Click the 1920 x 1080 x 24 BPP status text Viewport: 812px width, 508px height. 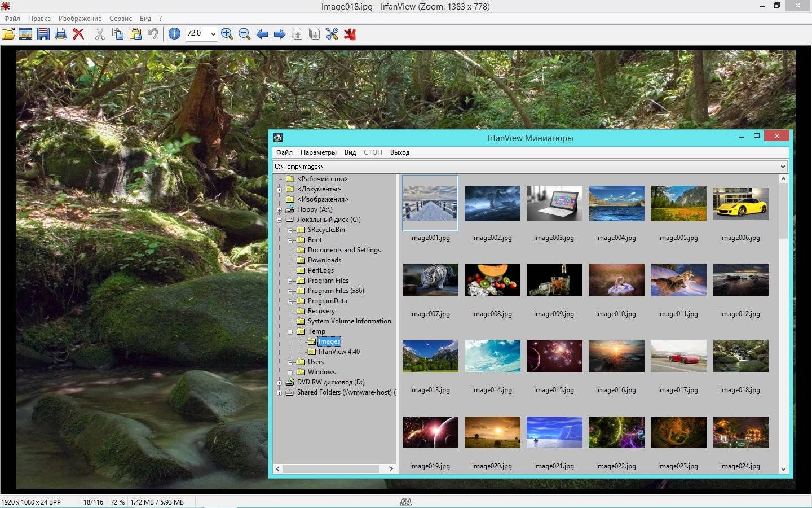click(x=31, y=502)
